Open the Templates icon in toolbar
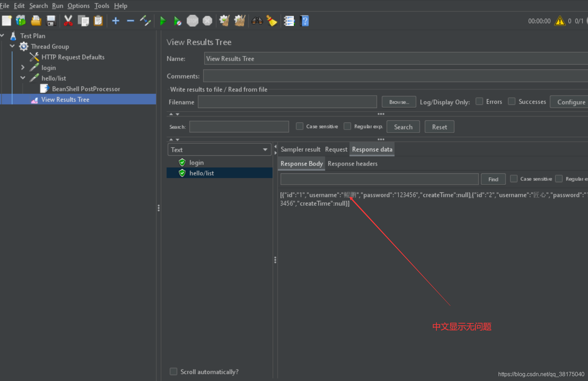 tap(21, 21)
